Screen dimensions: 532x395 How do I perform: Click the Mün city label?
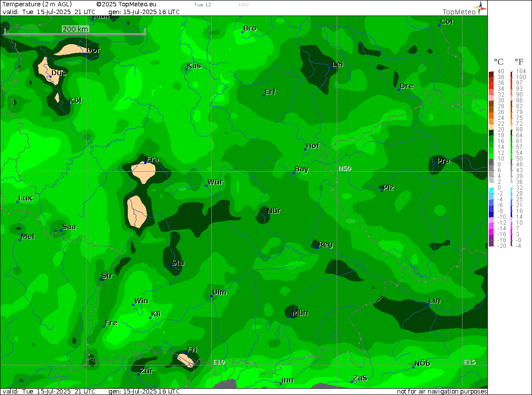[300, 313]
